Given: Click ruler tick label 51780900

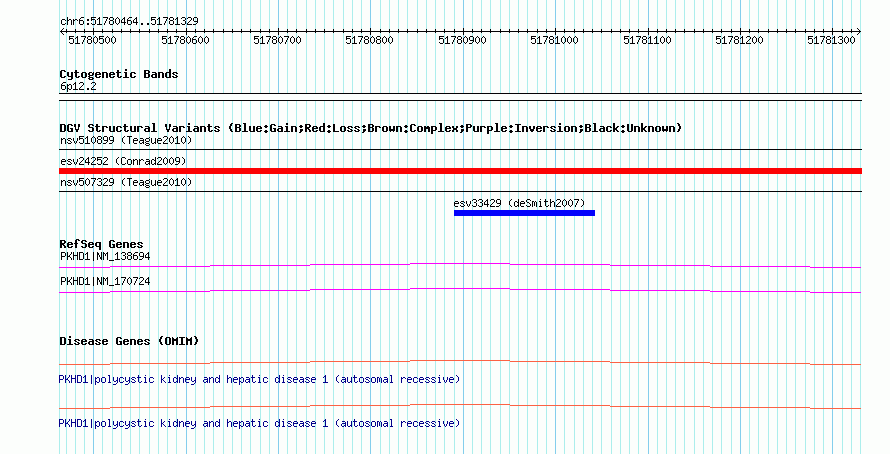Looking at the screenshot, I should tap(462, 40).
